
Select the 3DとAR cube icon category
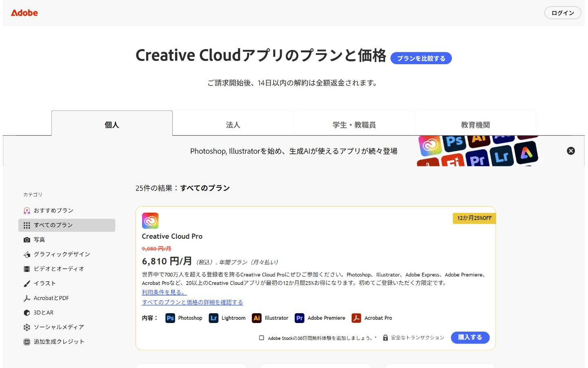(x=27, y=313)
